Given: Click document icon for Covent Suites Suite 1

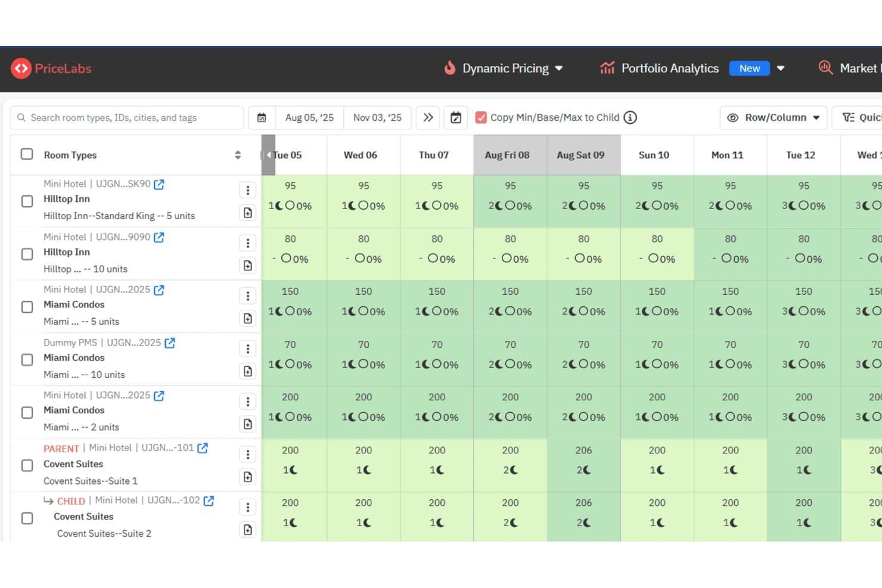Looking at the screenshot, I should [x=248, y=477].
